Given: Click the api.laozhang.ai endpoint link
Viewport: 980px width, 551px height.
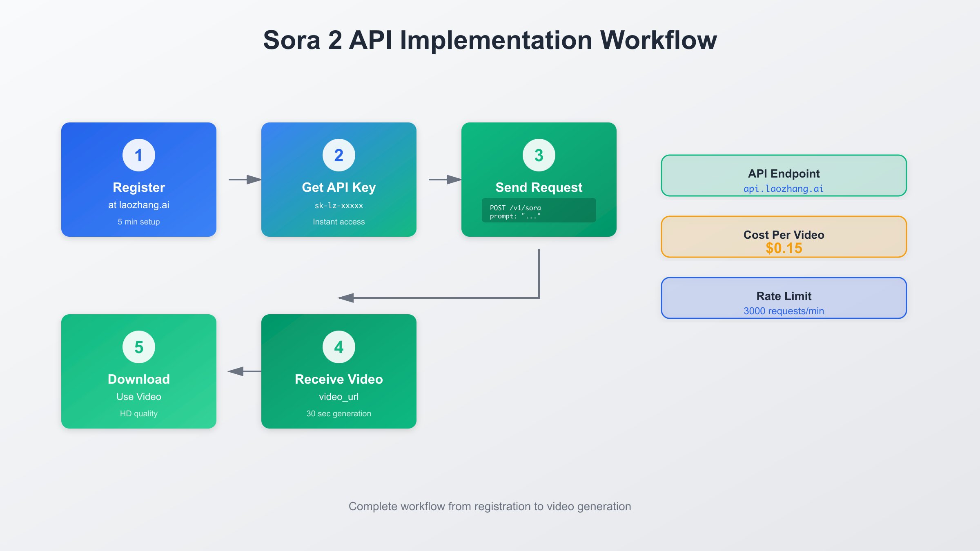Looking at the screenshot, I should pos(783,188).
